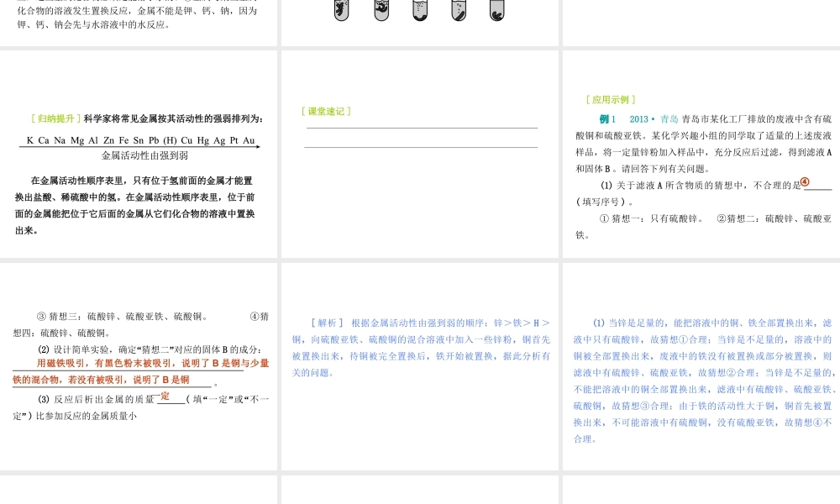This screenshot has width=840, height=504.
Task: Click the line 钾、钙、钠会先与水溶液中的水反应
Action: tap(94, 24)
